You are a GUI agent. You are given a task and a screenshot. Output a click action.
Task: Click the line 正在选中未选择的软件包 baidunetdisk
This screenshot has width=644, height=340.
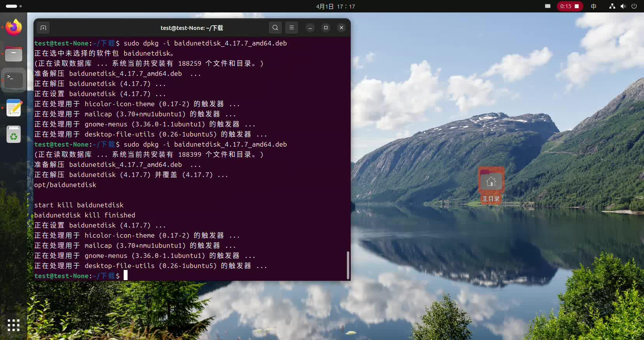(x=104, y=53)
